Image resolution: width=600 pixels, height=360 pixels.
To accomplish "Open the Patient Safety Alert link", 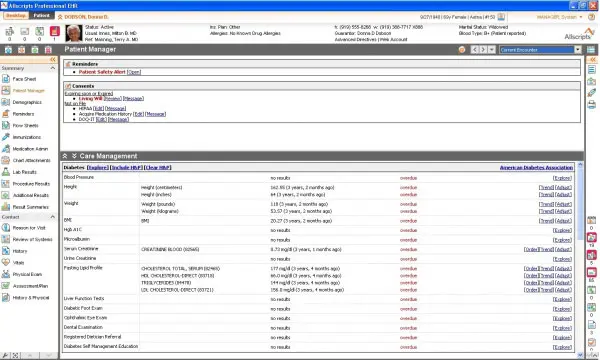I will [x=134, y=72].
